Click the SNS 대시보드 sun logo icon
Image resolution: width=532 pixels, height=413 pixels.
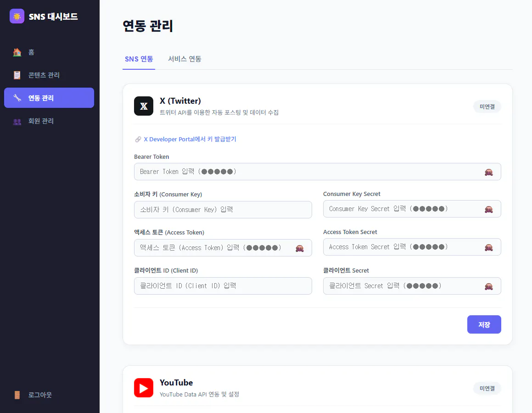(x=17, y=16)
